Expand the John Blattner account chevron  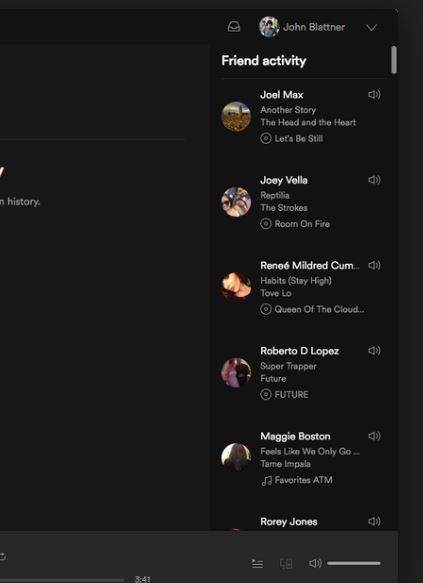coord(371,28)
